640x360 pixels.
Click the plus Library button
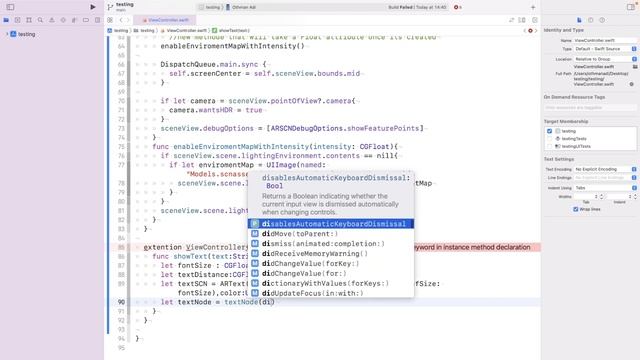coord(533,7)
